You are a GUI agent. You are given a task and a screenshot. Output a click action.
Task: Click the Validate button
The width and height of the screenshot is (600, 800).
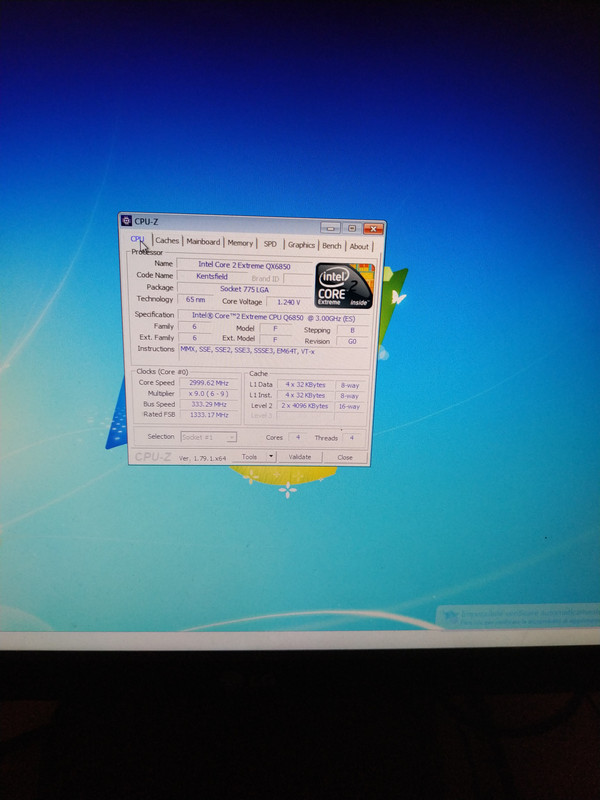tap(300, 457)
